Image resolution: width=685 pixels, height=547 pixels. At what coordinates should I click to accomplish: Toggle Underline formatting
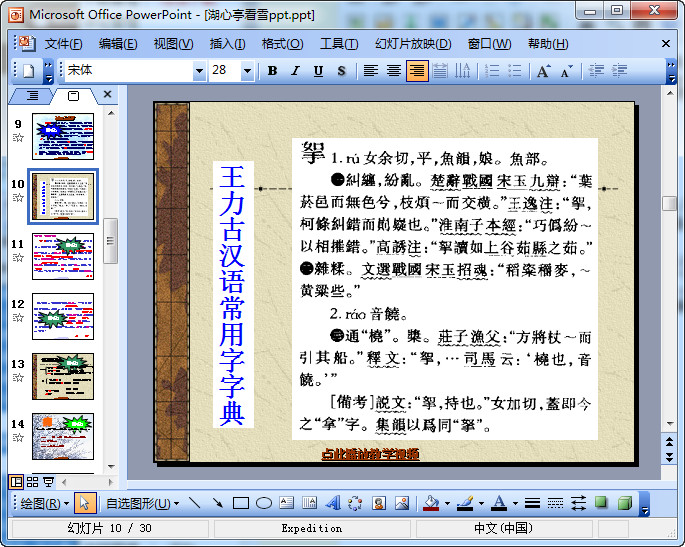point(318,70)
